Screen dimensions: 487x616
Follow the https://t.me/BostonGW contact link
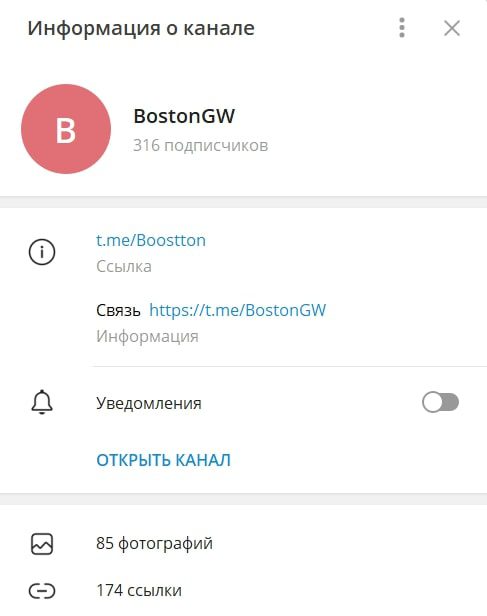click(238, 310)
